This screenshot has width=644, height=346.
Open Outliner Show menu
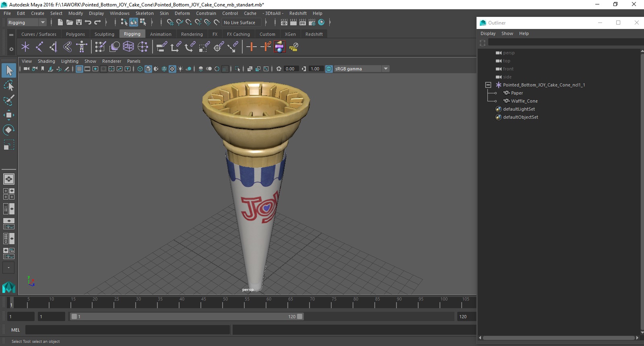[507, 33]
